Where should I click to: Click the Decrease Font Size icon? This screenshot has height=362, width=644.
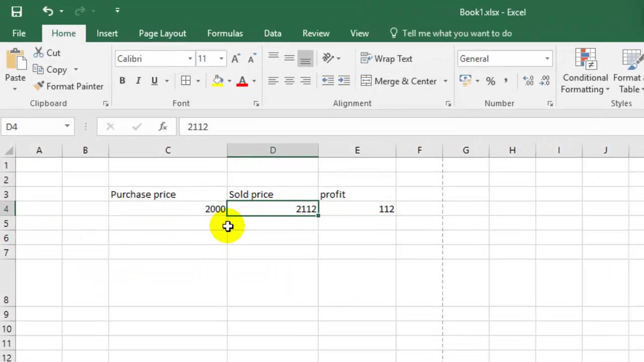(252, 58)
